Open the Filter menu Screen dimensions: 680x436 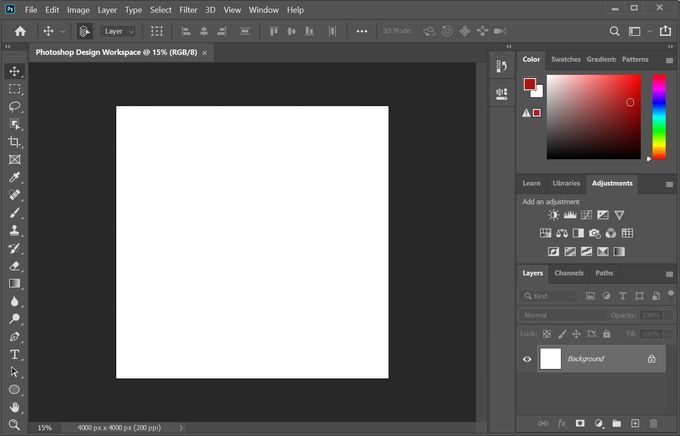[188, 9]
